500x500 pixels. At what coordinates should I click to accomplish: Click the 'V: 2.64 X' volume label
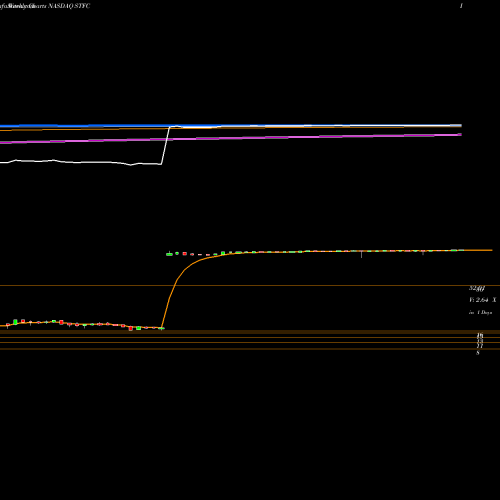[x=482, y=300]
